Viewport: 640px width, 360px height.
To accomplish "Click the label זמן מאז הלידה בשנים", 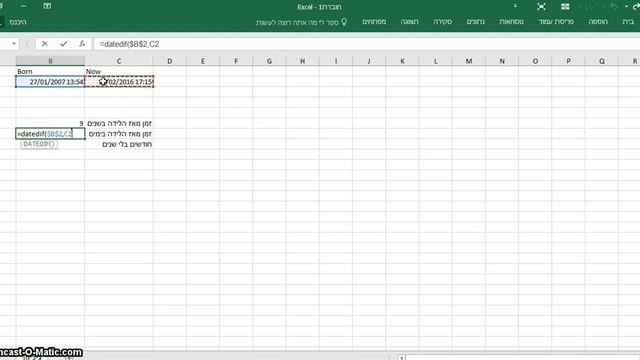I will coord(120,123).
